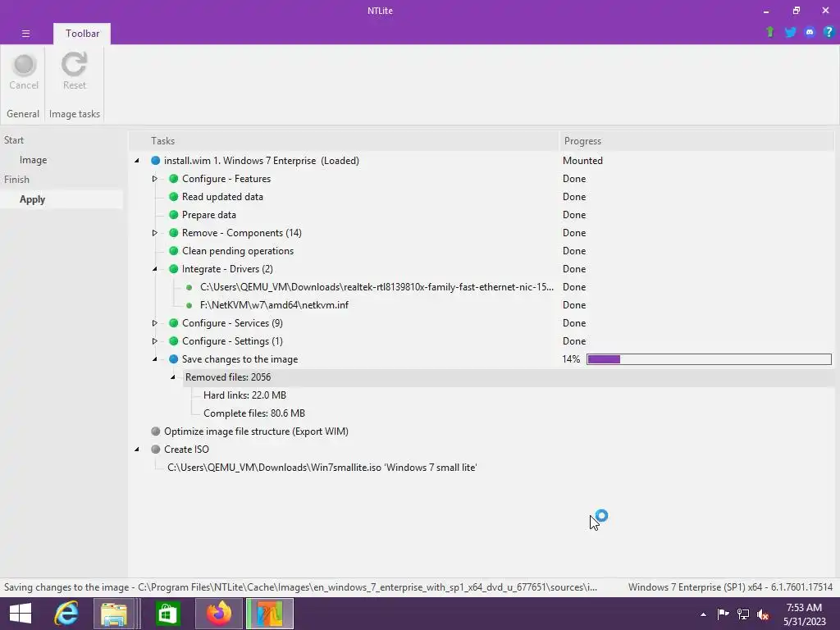Click grey dot beside Optimize image file structure
This screenshot has width=840, height=630.
click(x=155, y=431)
